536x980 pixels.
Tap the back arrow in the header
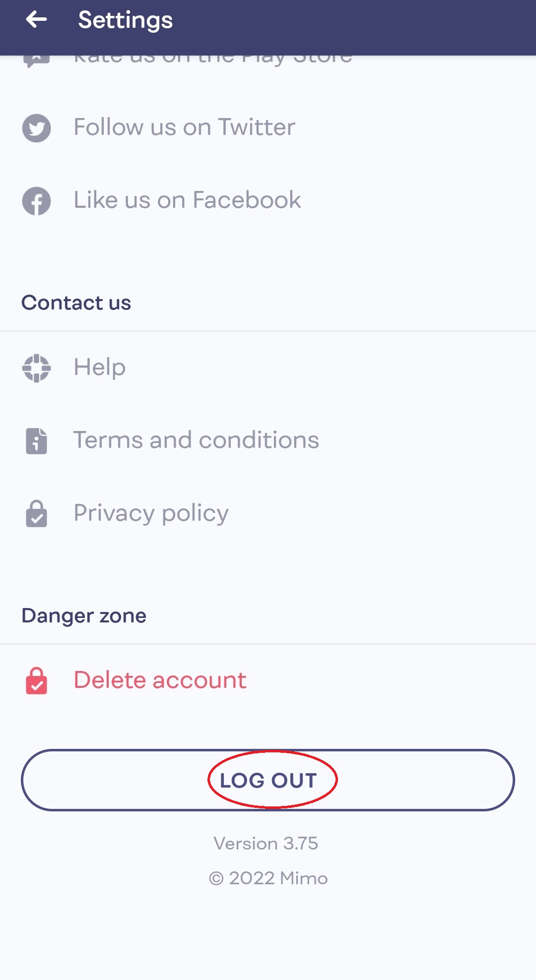pos(36,20)
